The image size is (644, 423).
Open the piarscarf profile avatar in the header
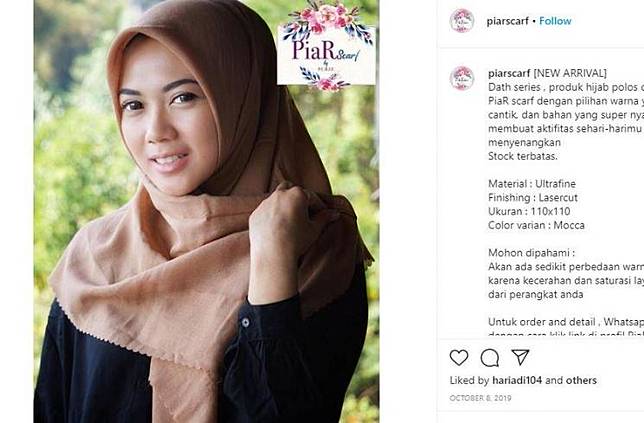462,21
